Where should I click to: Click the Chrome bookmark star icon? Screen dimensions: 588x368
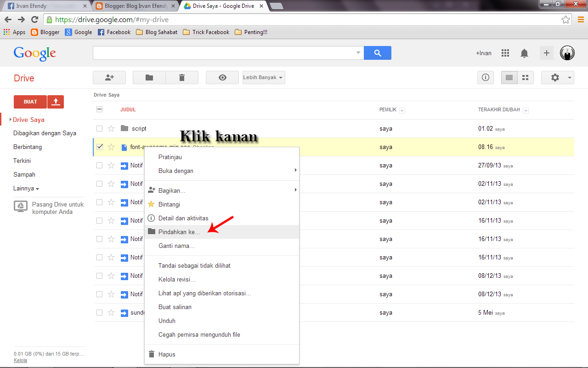(x=566, y=20)
